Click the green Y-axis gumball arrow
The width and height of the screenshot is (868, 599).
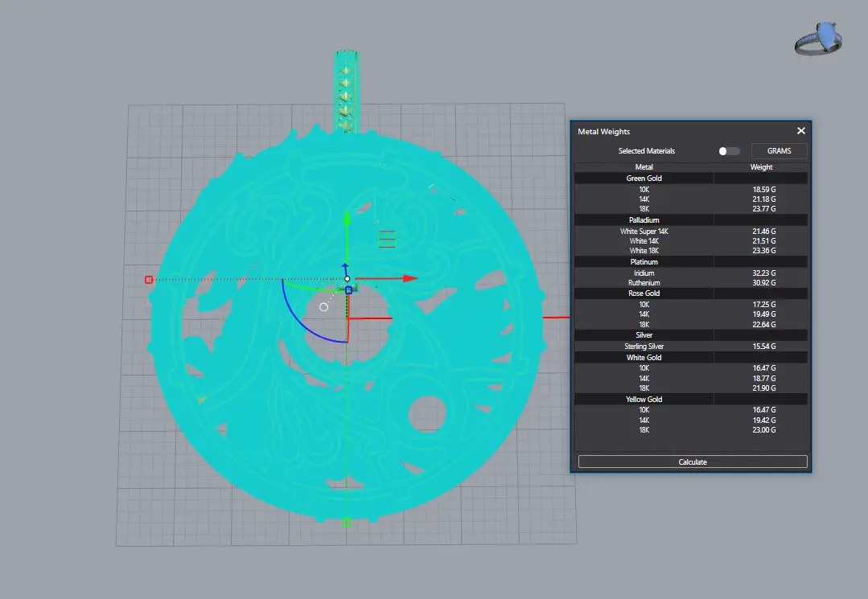(347, 217)
